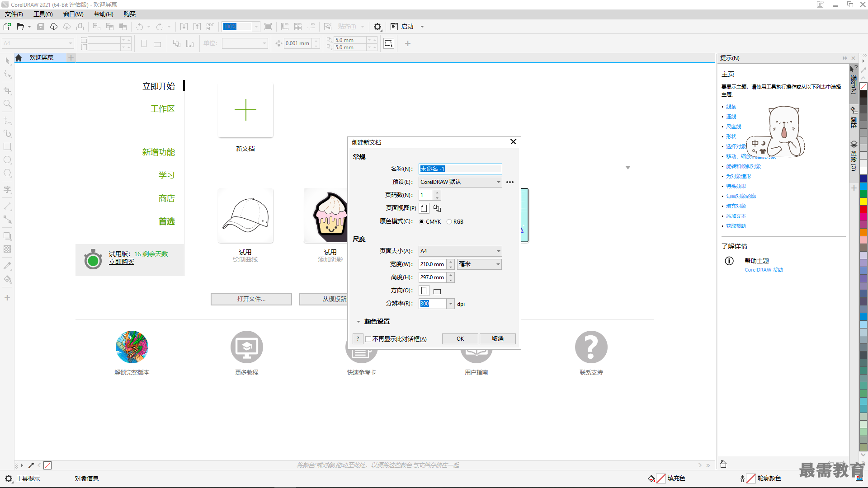Add a new tab with plus button
Viewport: 868px width, 488px height.
(71, 58)
